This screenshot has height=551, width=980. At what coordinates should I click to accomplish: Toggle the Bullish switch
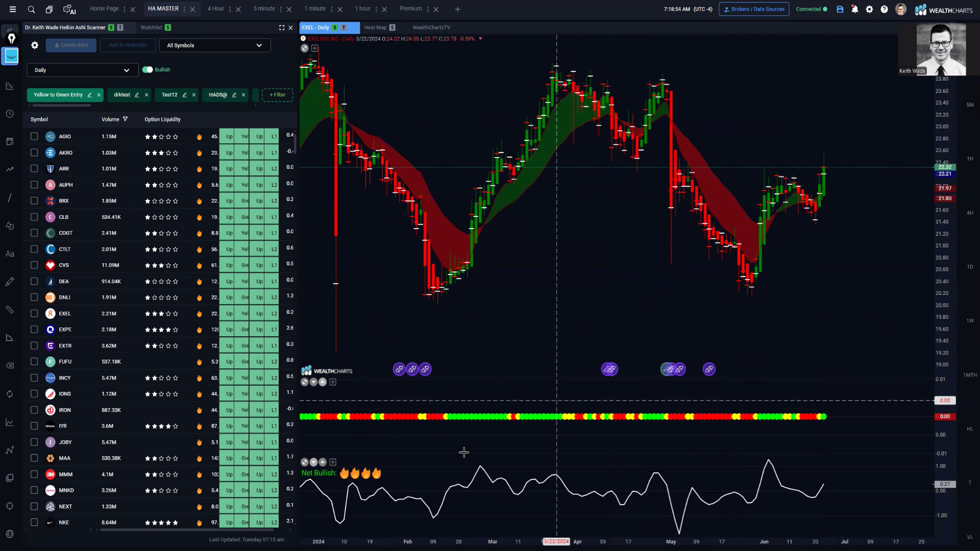coord(148,70)
